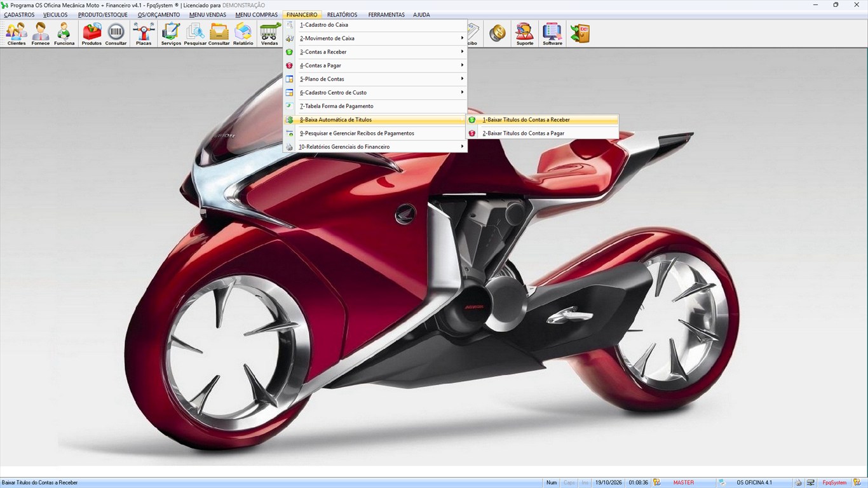Viewport: 868px width, 488px height.
Task: Click the MASTER user status label
Action: (x=684, y=483)
